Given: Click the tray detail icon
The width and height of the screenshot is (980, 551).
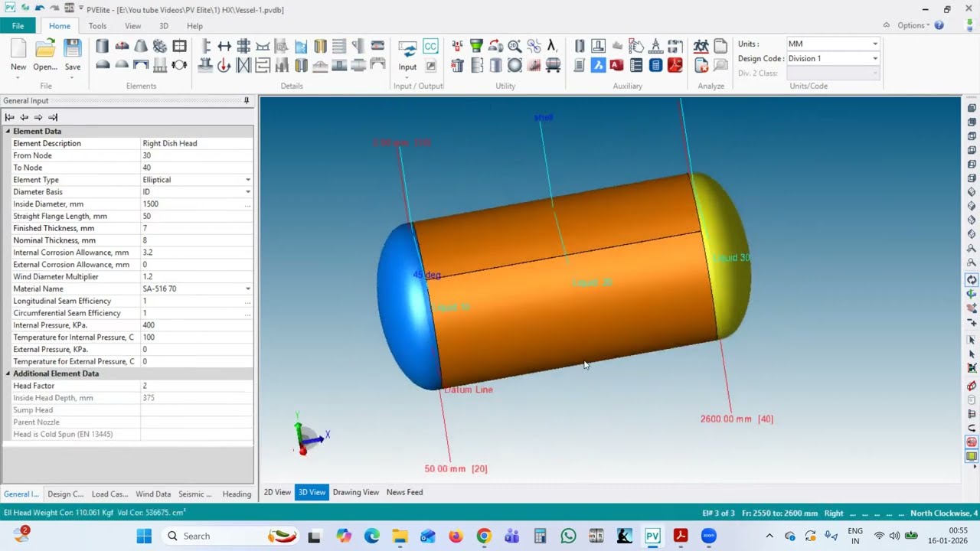Looking at the screenshot, I should point(263,66).
